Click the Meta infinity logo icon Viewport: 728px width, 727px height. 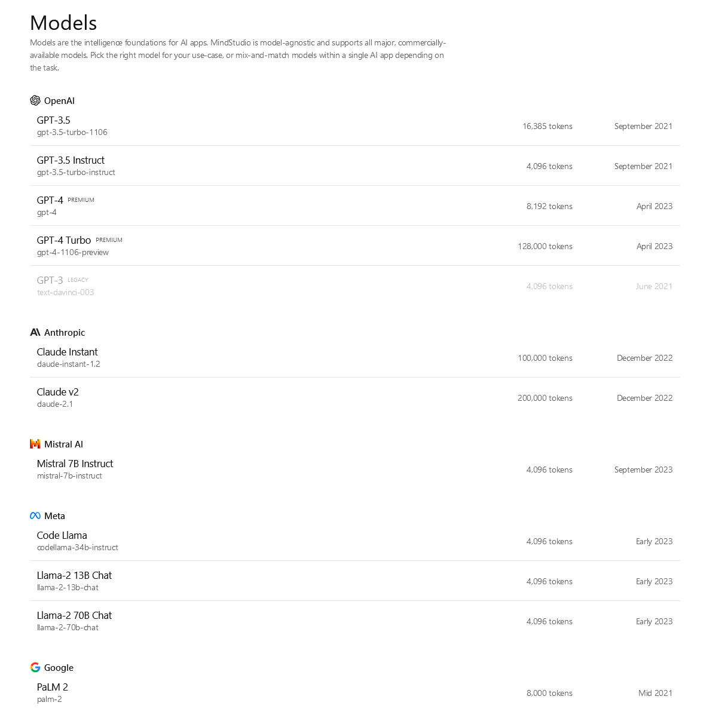point(35,516)
